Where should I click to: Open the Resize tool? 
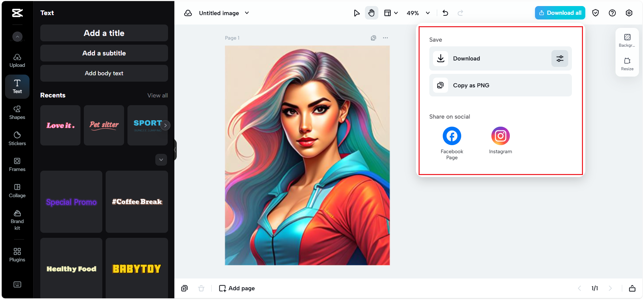627,64
